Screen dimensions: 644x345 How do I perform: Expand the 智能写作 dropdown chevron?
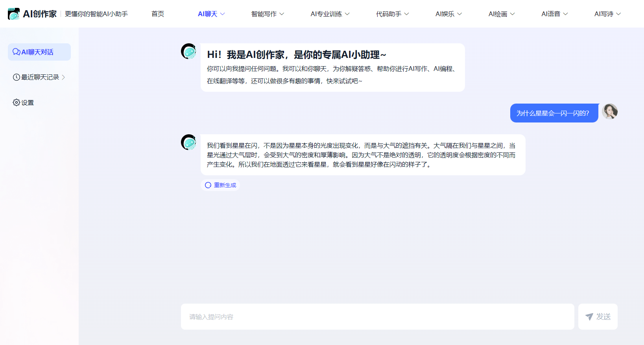click(x=282, y=14)
